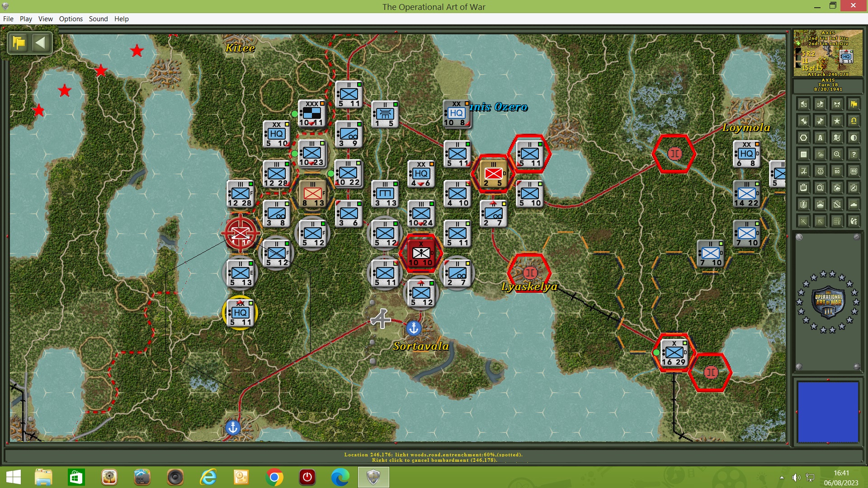The image size is (868, 488).
Task: Open the Sound menu
Action: point(98,19)
